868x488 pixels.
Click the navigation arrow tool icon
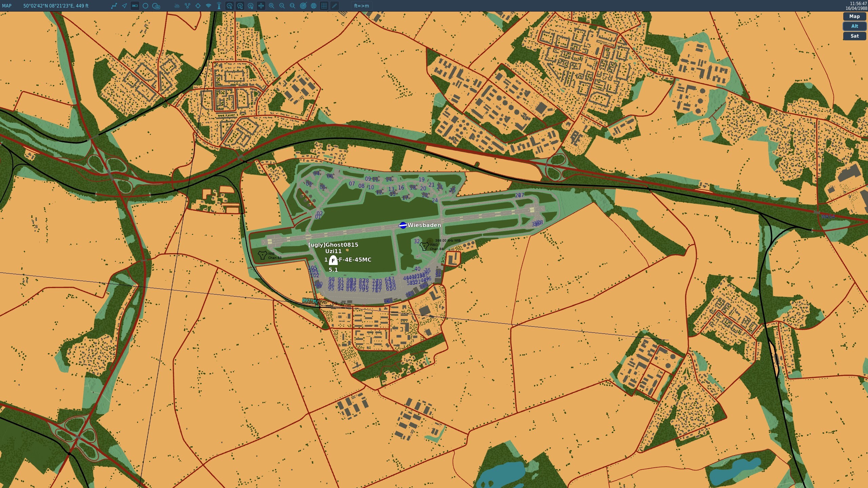[124, 6]
